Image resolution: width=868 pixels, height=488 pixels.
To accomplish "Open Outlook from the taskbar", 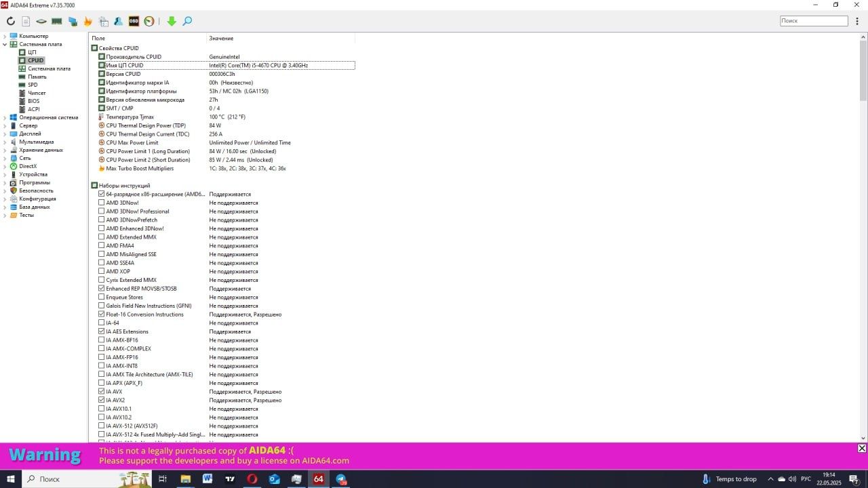I will [x=274, y=479].
